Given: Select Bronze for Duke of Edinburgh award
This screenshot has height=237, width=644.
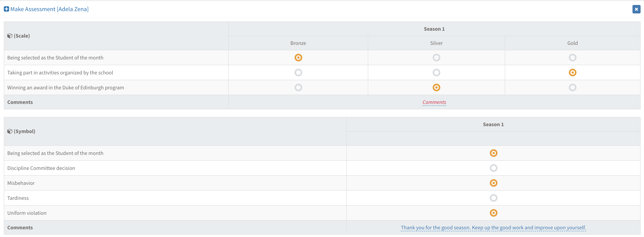Looking at the screenshot, I should point(298,88).
